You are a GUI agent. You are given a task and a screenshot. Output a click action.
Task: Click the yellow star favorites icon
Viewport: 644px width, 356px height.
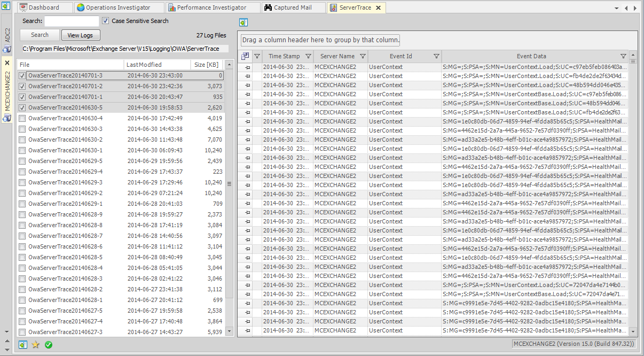[x=36, y=345]
